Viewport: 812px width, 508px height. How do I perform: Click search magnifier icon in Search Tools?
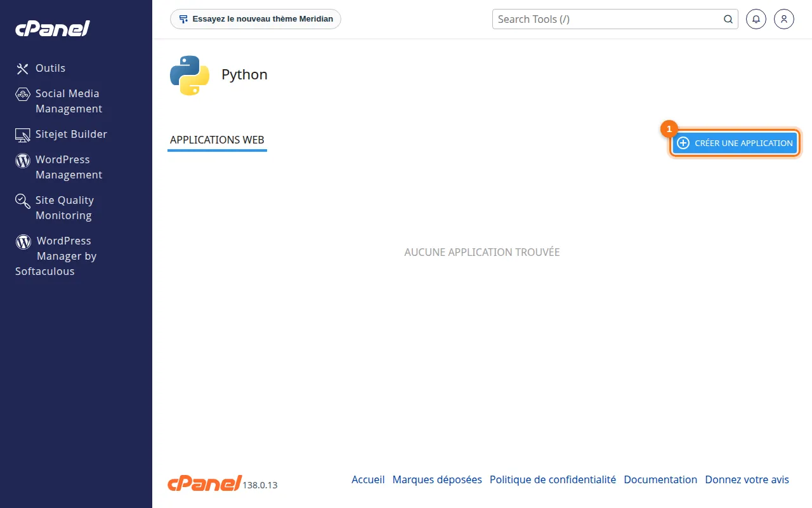728,19
